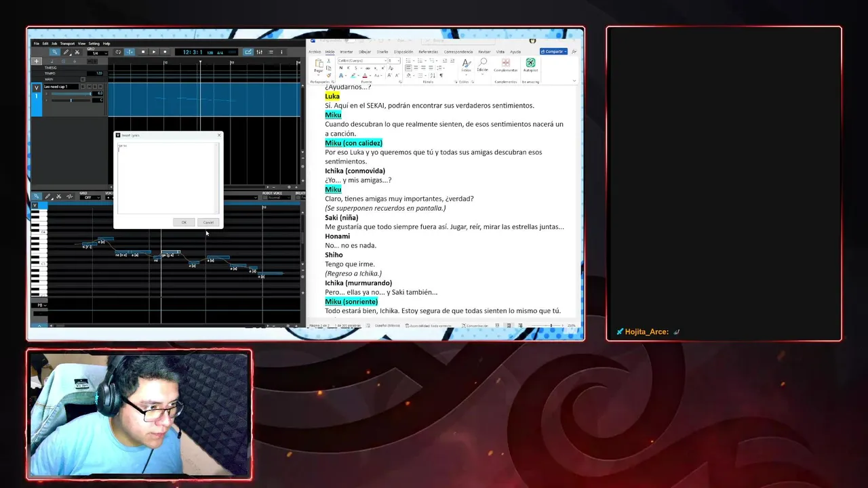868x488 pixels.
Task: Open the Archivo tab in Word
Action: click(315, 52)
